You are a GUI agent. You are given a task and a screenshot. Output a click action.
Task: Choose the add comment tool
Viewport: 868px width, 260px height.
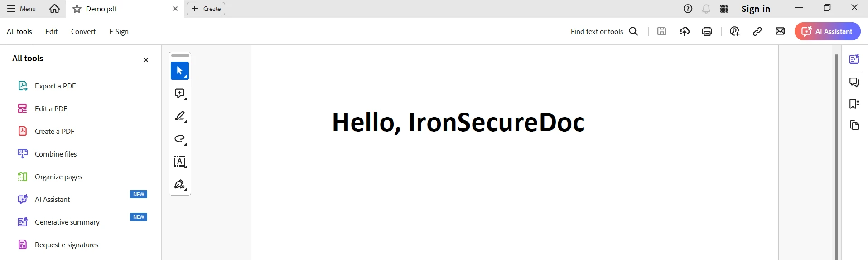[180, 93]
